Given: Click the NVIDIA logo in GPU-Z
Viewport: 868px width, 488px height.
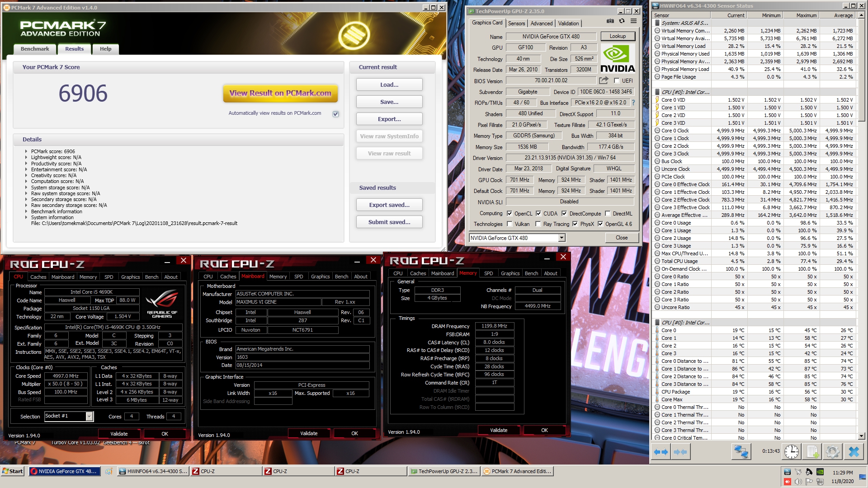Looking at the screenshot, I should click(x=618, y=58).
